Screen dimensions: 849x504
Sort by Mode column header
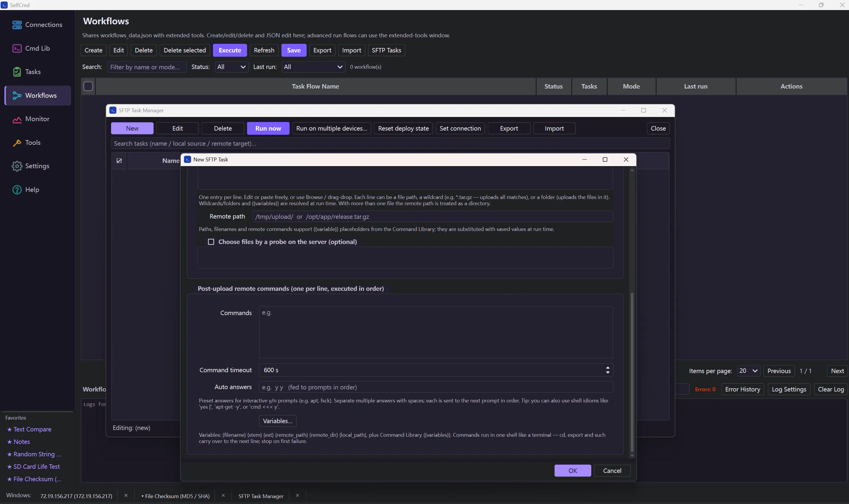click(631, 86)
